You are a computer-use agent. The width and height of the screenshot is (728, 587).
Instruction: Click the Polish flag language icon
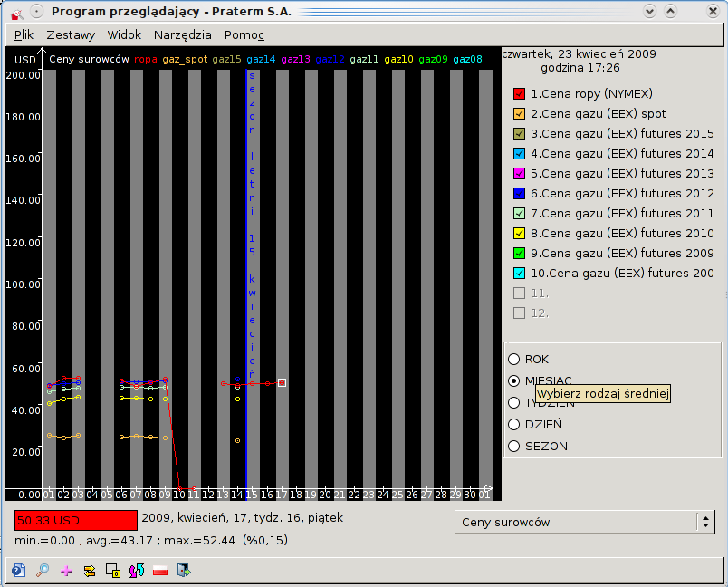pos(160,571)
